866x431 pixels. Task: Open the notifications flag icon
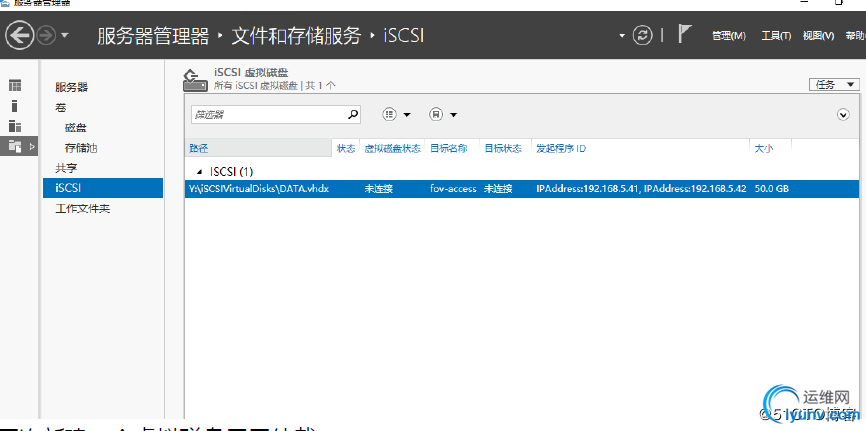(x=685, y=34)
